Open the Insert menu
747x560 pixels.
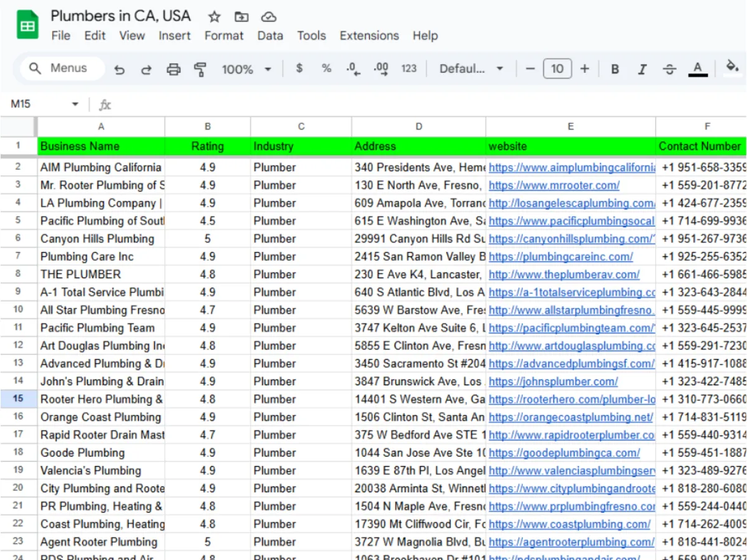point(174,35)
